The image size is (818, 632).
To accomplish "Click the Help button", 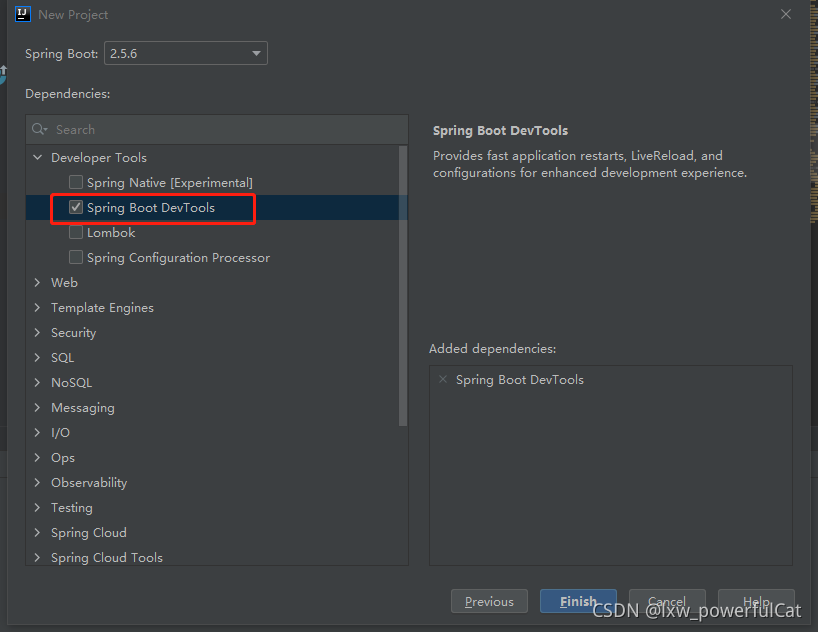I will point(756,601).
